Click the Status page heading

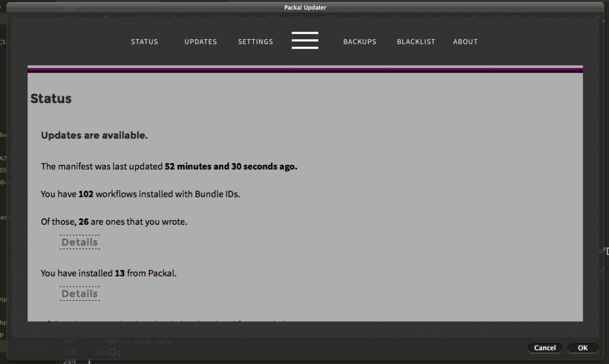pos(51,99)
